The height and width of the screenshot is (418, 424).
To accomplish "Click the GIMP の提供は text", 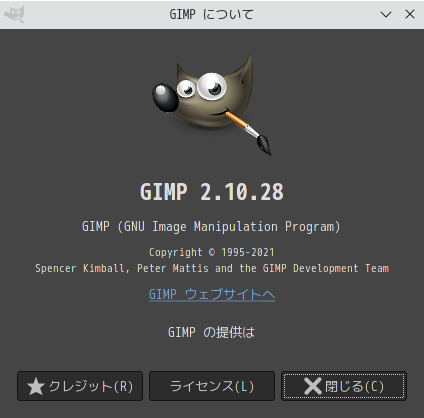I will [211, 332].
